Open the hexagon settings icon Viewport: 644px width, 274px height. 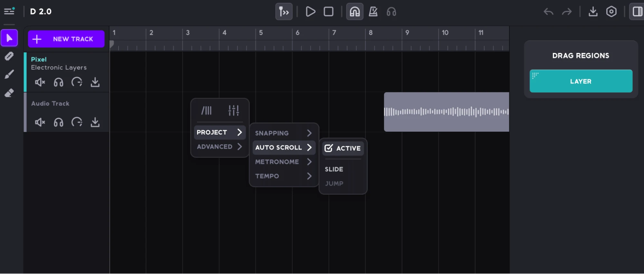coord(611,12)
